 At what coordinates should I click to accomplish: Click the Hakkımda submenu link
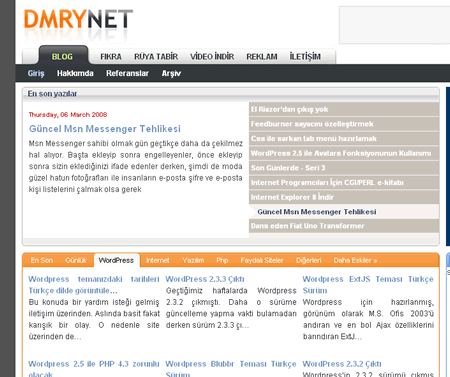click(x=75, y=73)
